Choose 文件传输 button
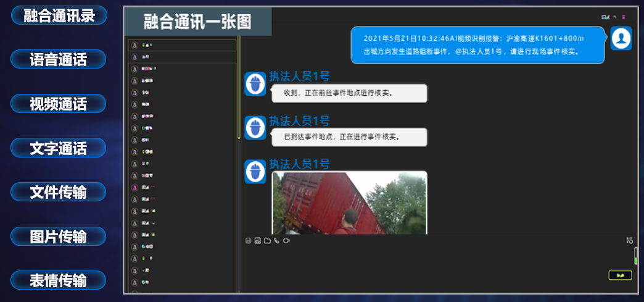The image size is (644, 302). point(59,192)
